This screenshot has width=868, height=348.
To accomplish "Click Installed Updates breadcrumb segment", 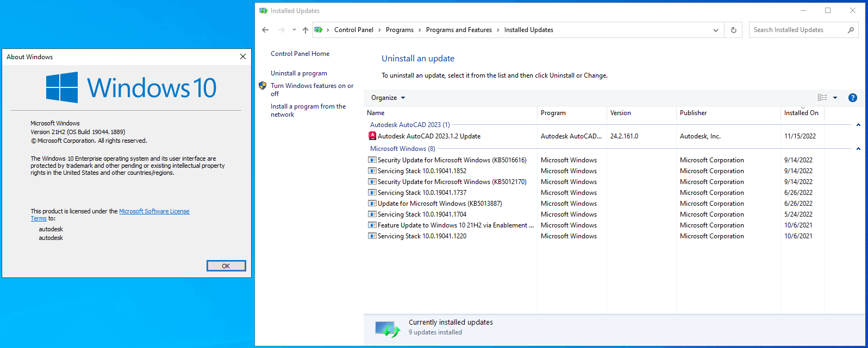I will click(x=529, y=30).
